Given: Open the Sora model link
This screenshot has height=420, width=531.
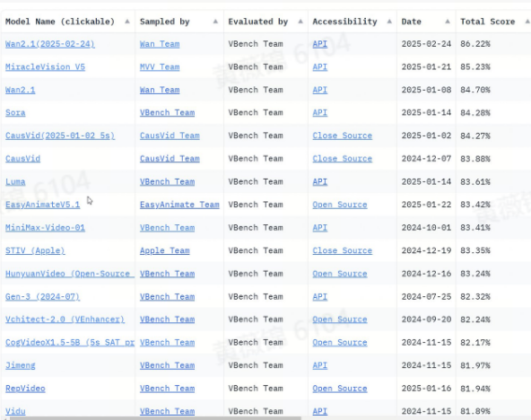Looking at the screenshot, I should point(15,113).
